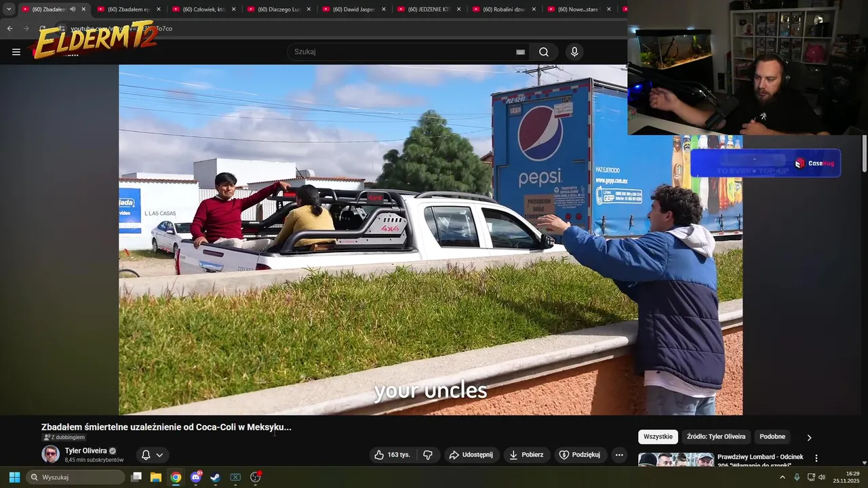
Task: Go back with the browser back arrow
Action: coord(9,28)
